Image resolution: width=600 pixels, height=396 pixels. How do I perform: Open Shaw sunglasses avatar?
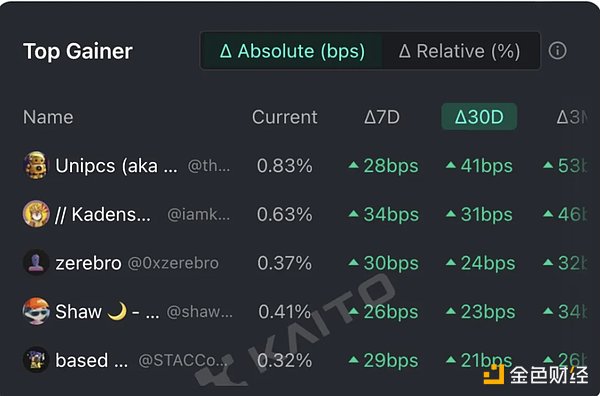click(x=36, y=311)
